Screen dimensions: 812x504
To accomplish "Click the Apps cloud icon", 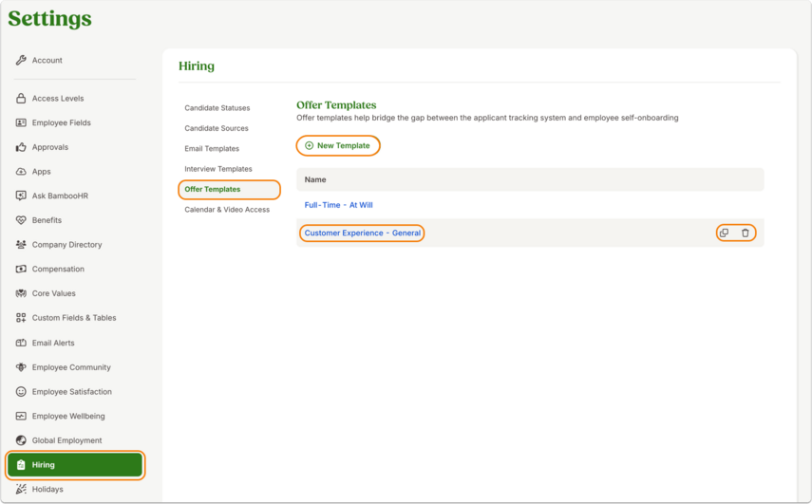I will (x=21, y=171).
